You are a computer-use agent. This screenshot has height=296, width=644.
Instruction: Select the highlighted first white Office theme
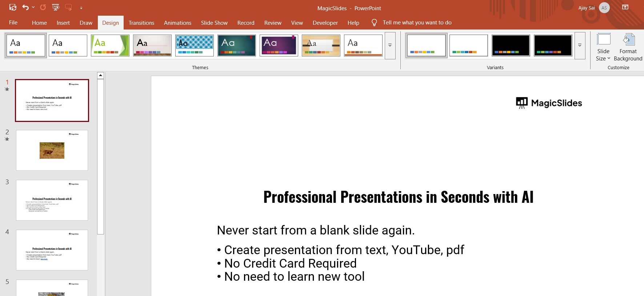click(26, 46)
